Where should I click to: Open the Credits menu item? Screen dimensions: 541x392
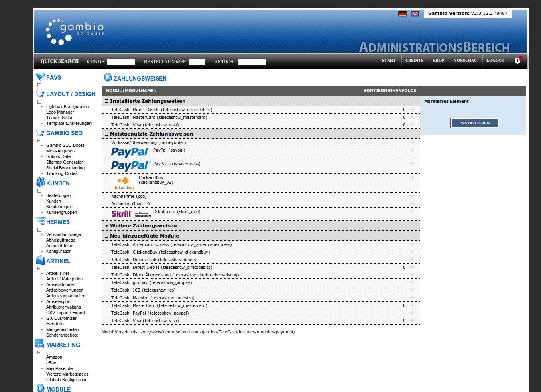point(414,61)
